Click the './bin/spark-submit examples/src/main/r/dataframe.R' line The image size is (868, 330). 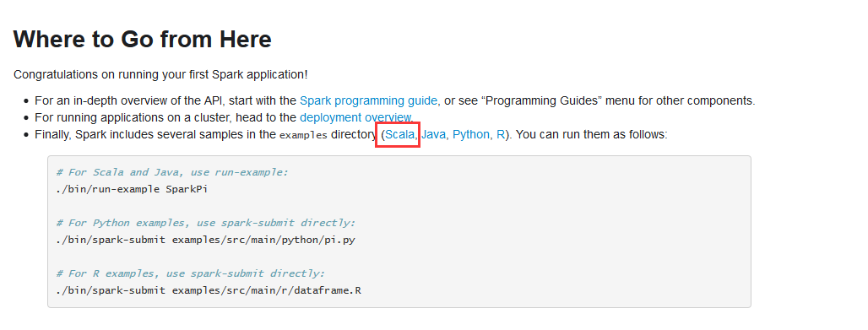(209, 289)
